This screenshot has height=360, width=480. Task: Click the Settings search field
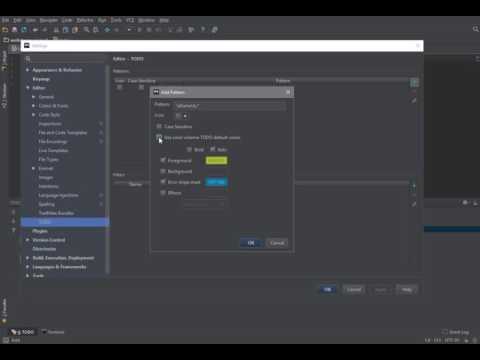tap(65, 59)
